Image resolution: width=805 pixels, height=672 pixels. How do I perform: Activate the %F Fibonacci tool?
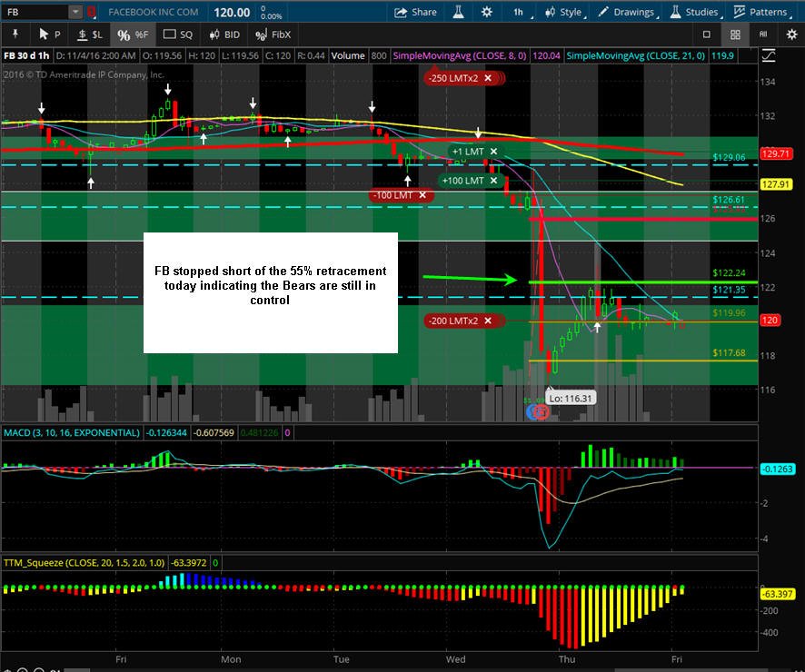tap(133, 35)
